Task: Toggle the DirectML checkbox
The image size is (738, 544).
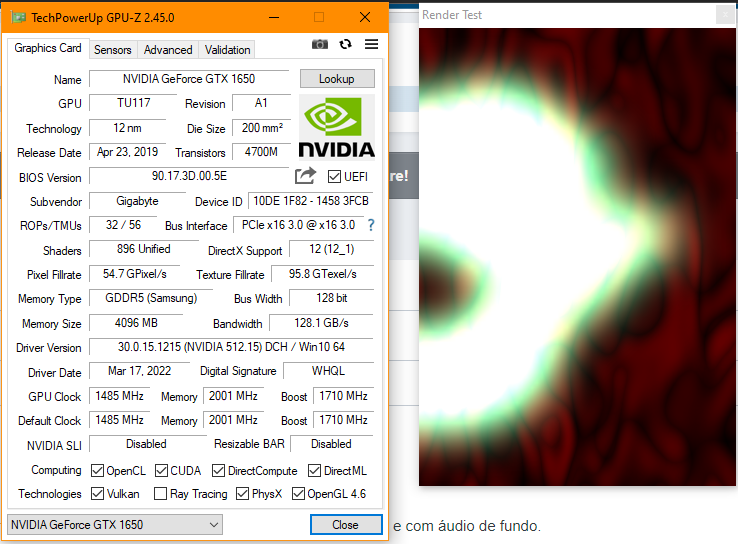Action: (x=314, y=471)
